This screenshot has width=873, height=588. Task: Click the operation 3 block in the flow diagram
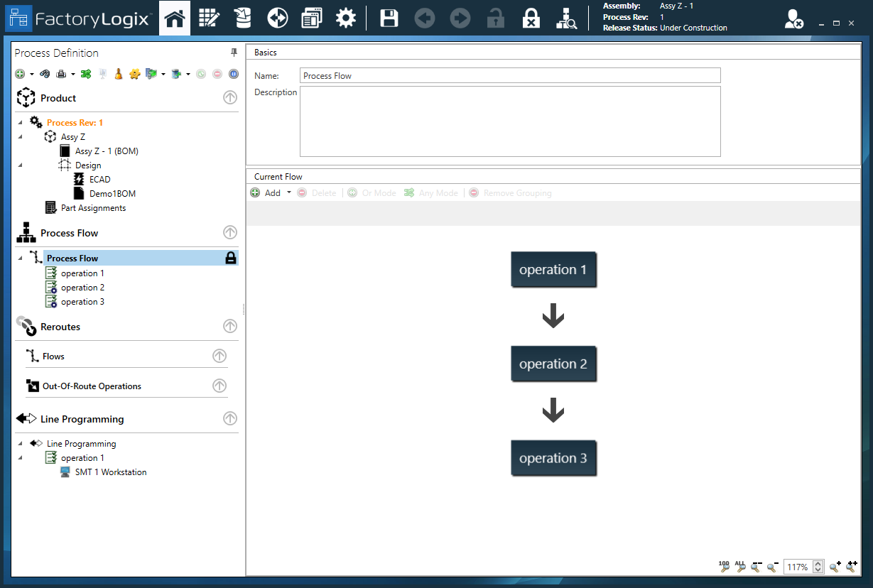(554, 458)
